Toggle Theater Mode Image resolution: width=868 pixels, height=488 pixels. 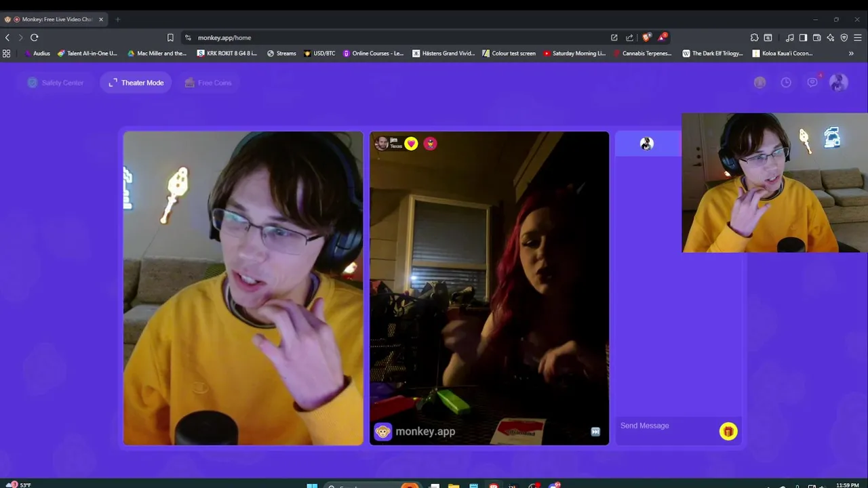tap(136, 83)
